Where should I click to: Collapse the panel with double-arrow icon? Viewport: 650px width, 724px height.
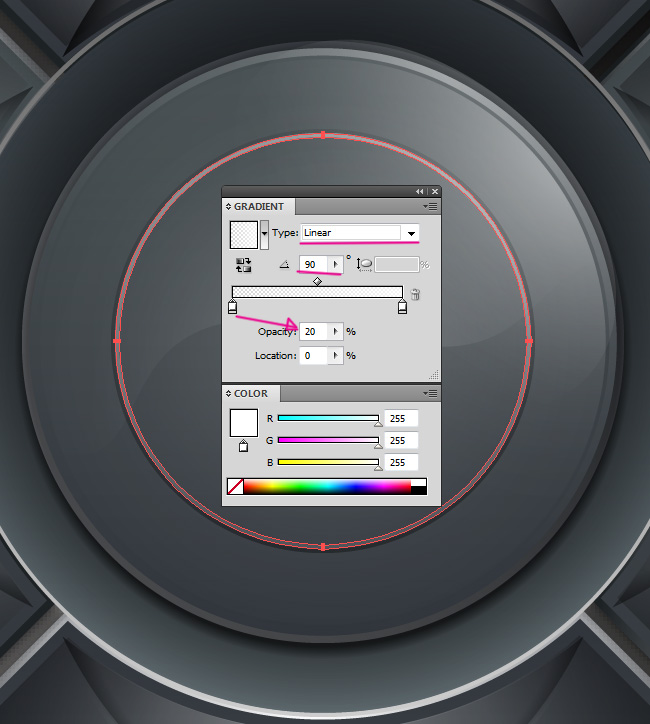coord(421,191)
